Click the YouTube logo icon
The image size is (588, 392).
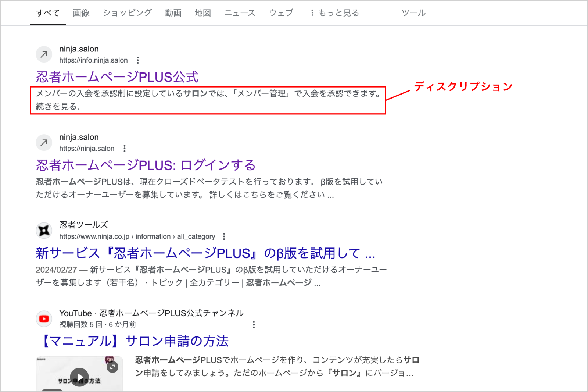[x=44, y=319]
